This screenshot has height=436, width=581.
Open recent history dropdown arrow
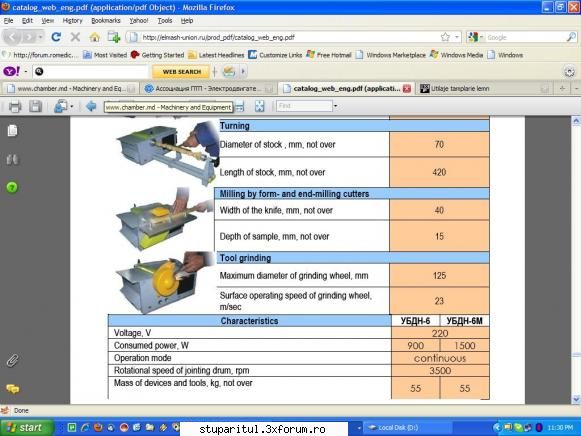[40, 37]
